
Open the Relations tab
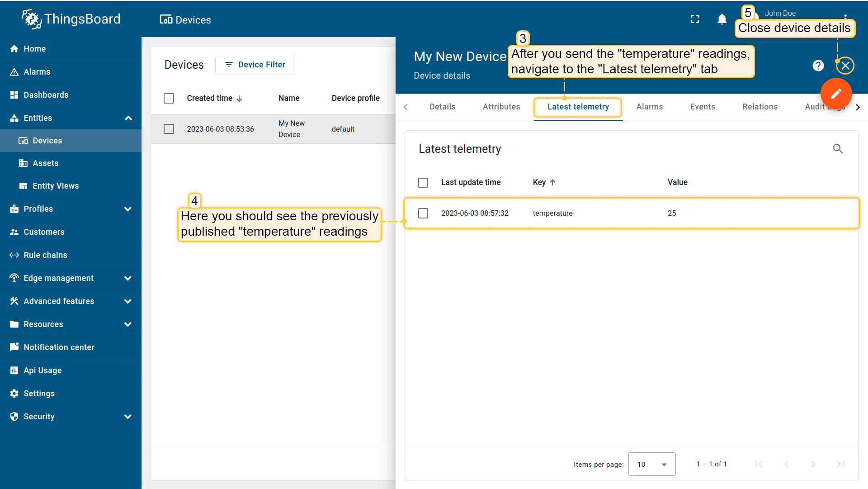coord(760,107)
